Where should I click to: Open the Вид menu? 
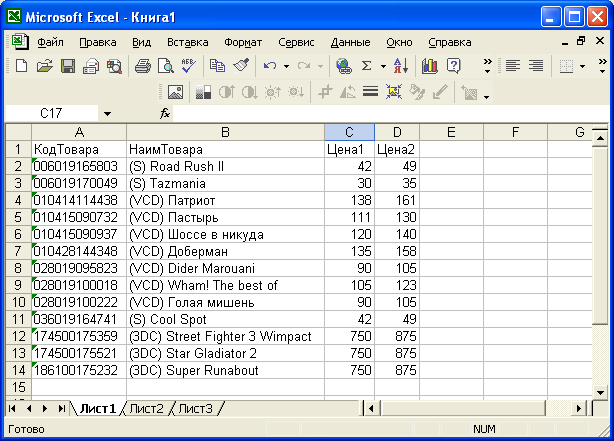click(141, 42)
